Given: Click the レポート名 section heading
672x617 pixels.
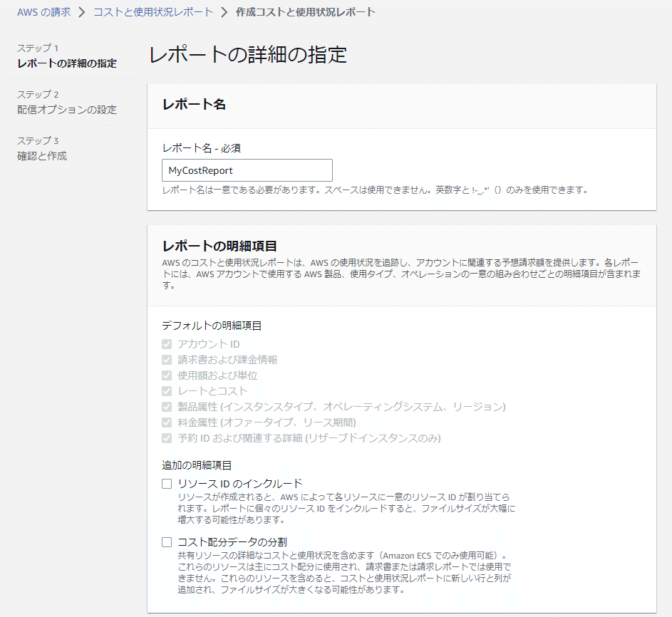Looking at the screenshot, I should 194,104.
